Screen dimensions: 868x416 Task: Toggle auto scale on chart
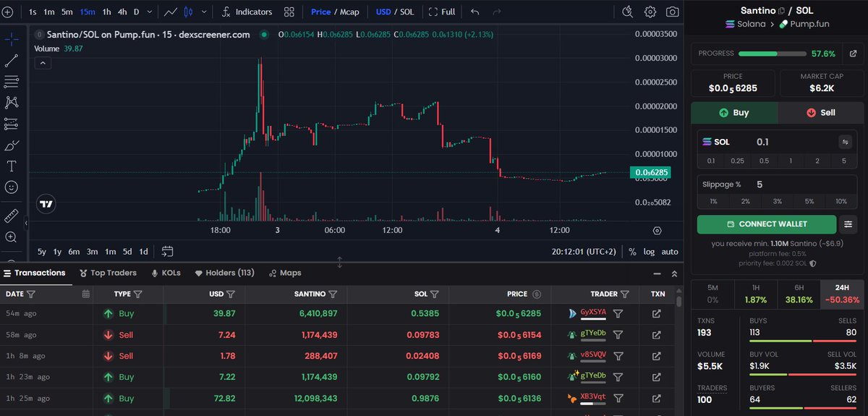tap(670, 252)
